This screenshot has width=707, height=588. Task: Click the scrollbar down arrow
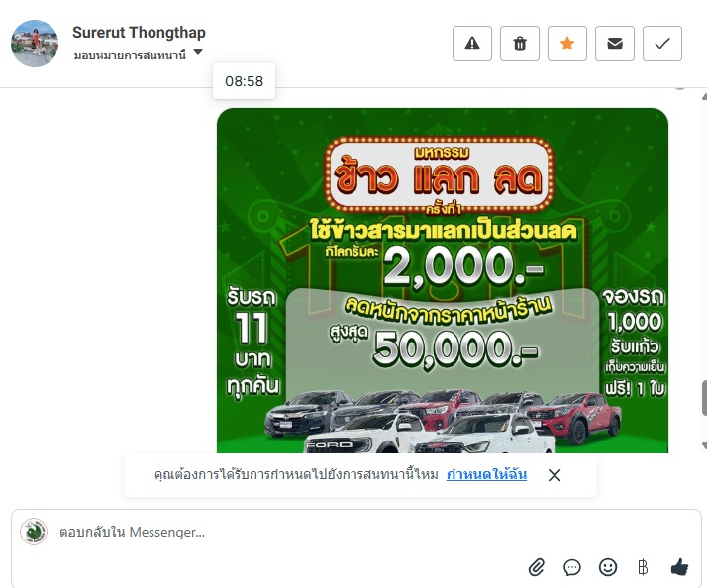pyautogui.click(x=704, y=446)
